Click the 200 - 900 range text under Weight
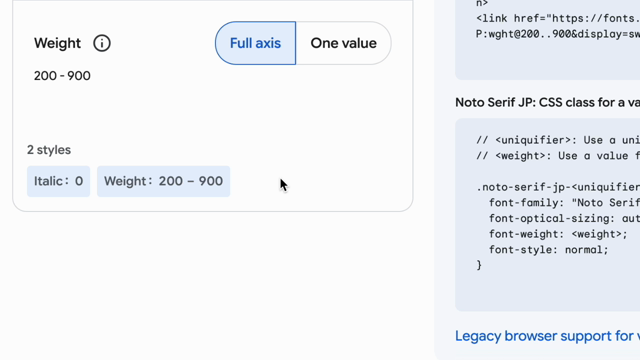Image resolution: width=640 pixels, height=360 pixels. (62, 76)
